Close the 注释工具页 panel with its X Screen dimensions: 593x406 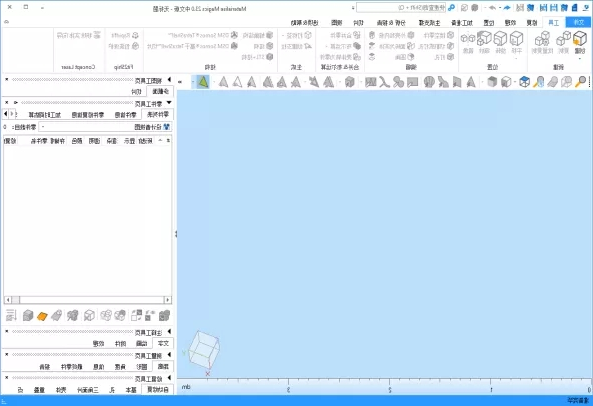pyautogui.click(x=7, y=332)
